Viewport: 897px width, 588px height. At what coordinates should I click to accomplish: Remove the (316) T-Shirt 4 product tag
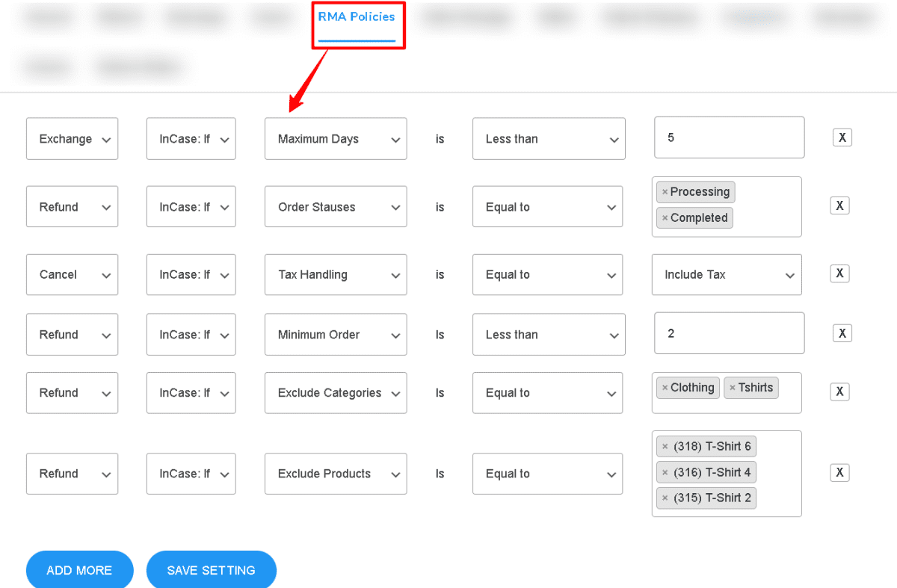pos(665,471)
